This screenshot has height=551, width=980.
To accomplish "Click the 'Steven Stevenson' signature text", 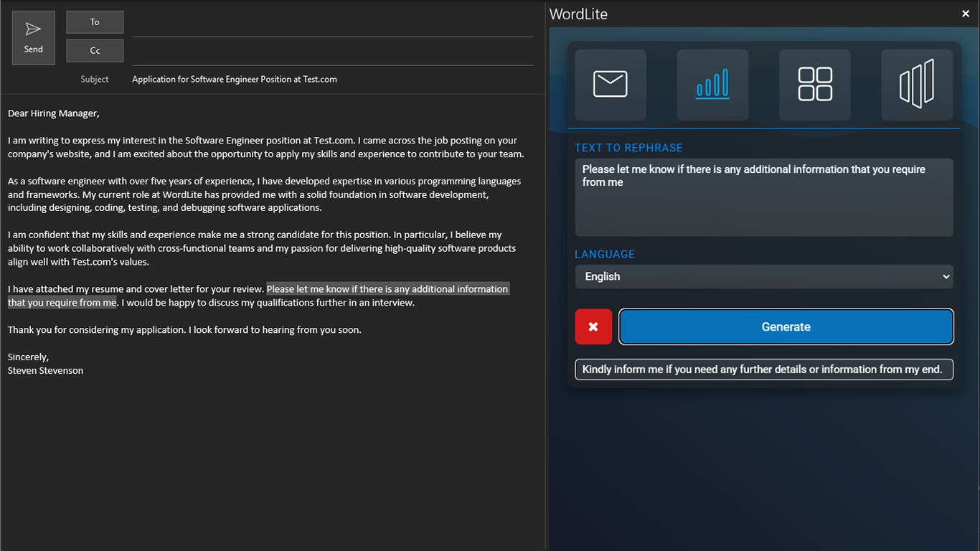I will point(45,371).
